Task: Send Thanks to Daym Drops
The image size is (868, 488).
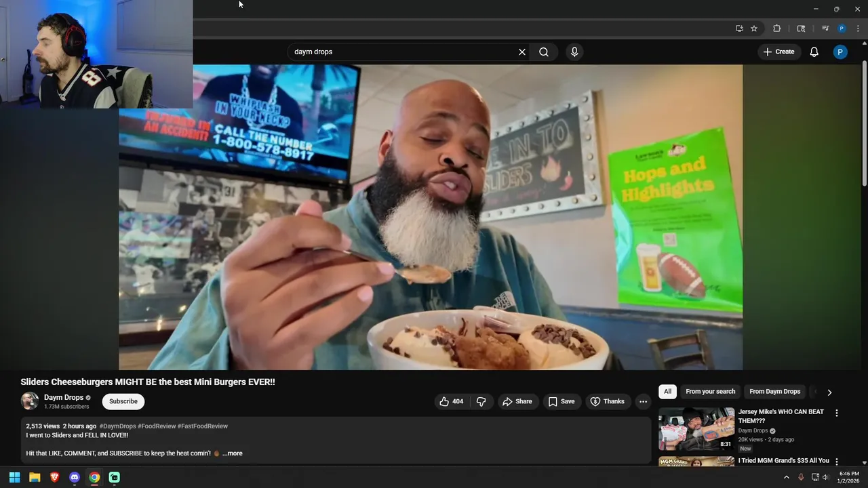Action: click(608, 401)
